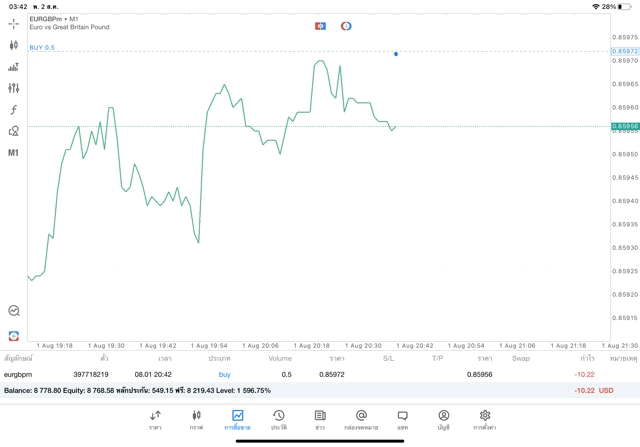Tap the red-blue icon at sidebar bottom

(x=13, y=336)
